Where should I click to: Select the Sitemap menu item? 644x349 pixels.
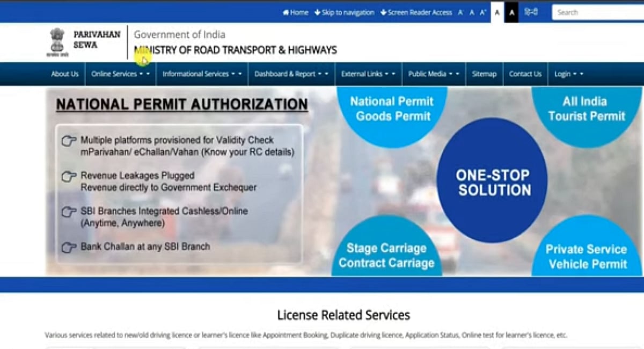(484, 74)
